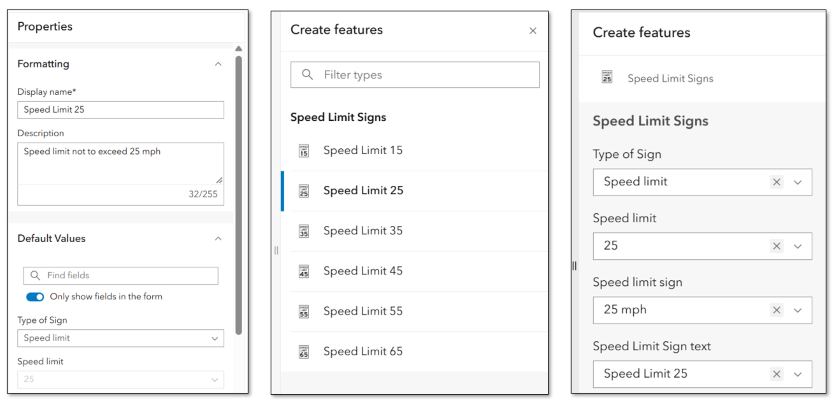Viewport: 836px width, 400px height.
Task: Click the middle panel left divider handle
Action: 276,250
